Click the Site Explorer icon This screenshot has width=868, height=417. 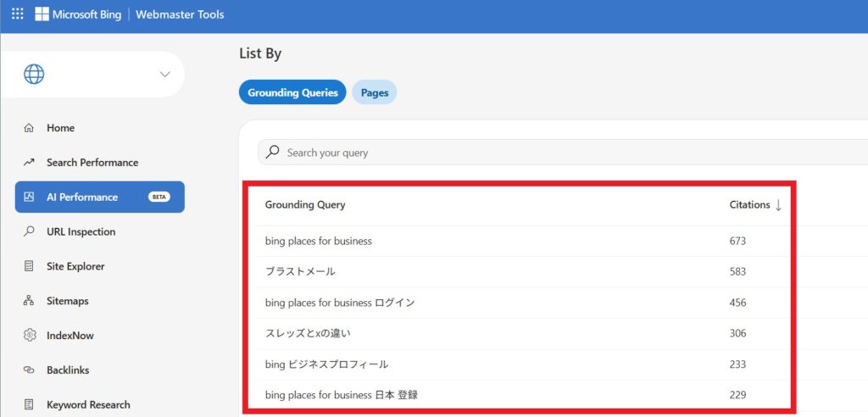point(30,266)
